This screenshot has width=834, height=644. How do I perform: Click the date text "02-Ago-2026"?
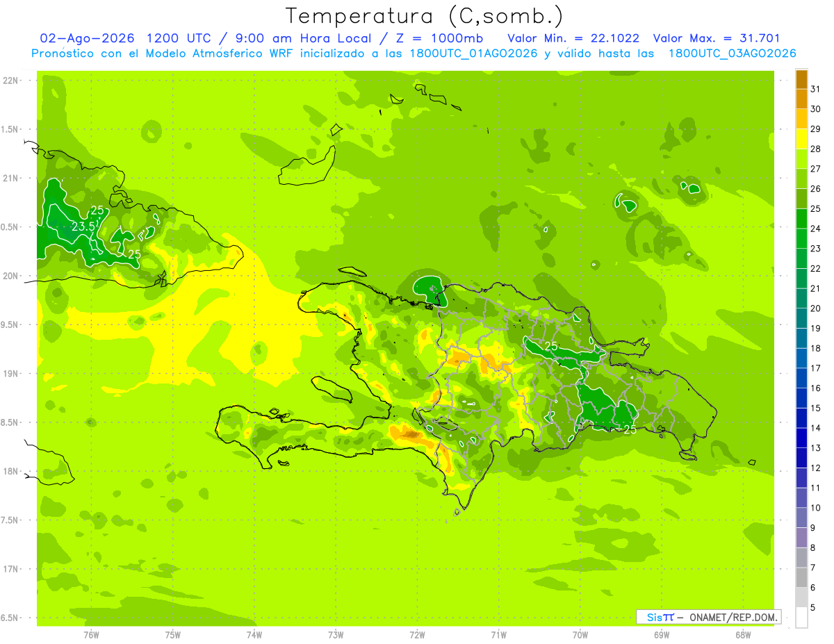pyautogui.click(x=87, y=38)
